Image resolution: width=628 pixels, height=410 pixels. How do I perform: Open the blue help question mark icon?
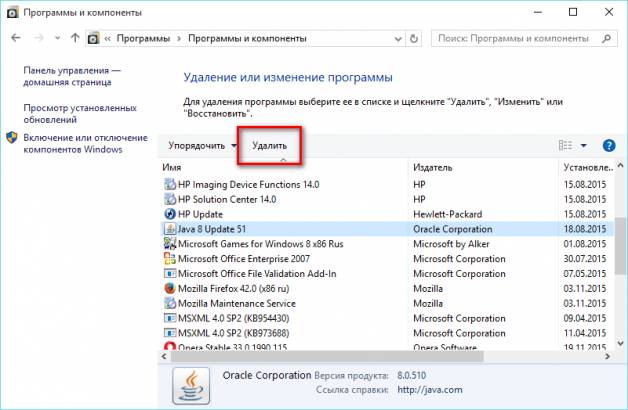coord(609,146)
